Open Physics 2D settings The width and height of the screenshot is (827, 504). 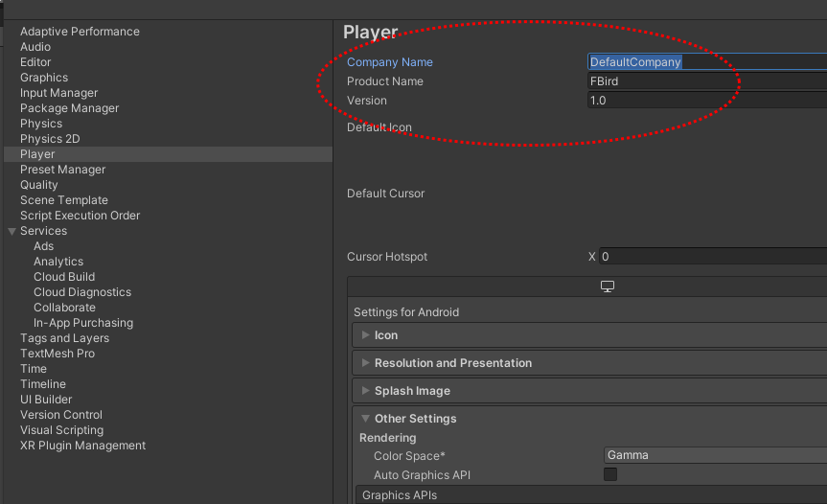pos(50,139)
